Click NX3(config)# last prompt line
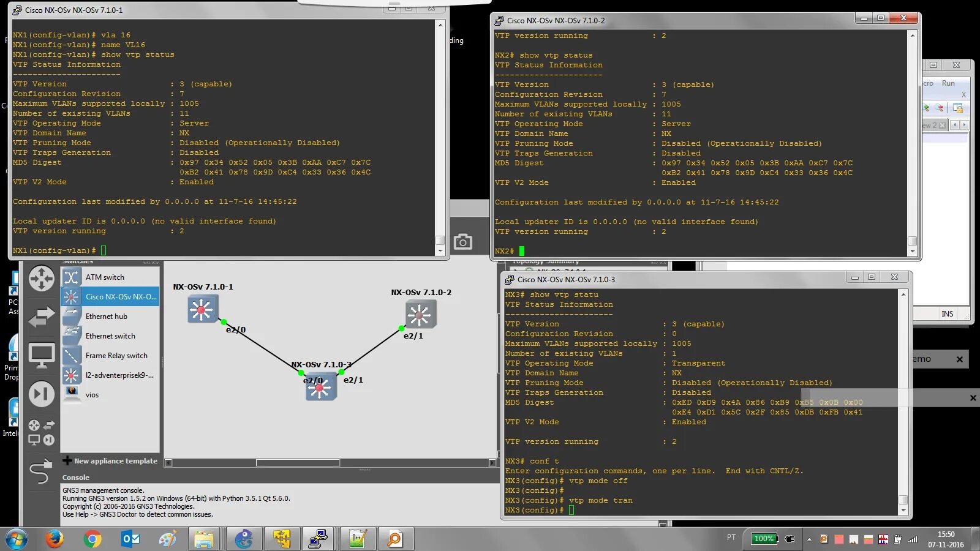 click(539, 510)
